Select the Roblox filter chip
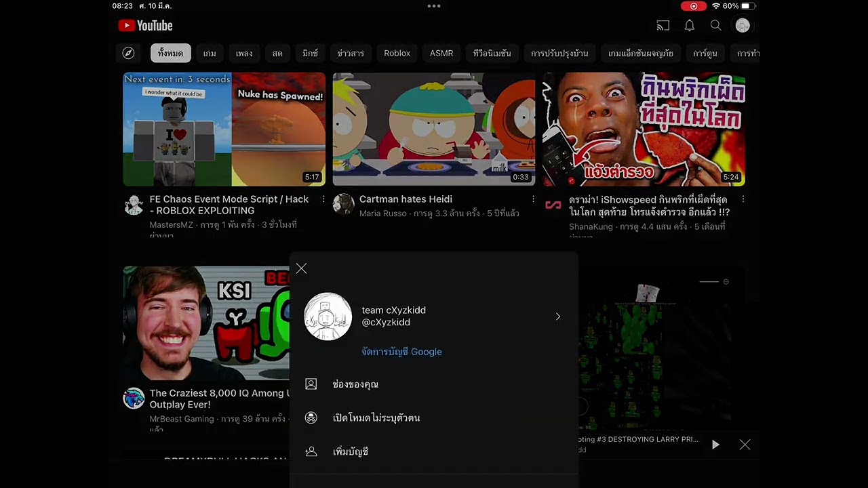 point(397,53)
